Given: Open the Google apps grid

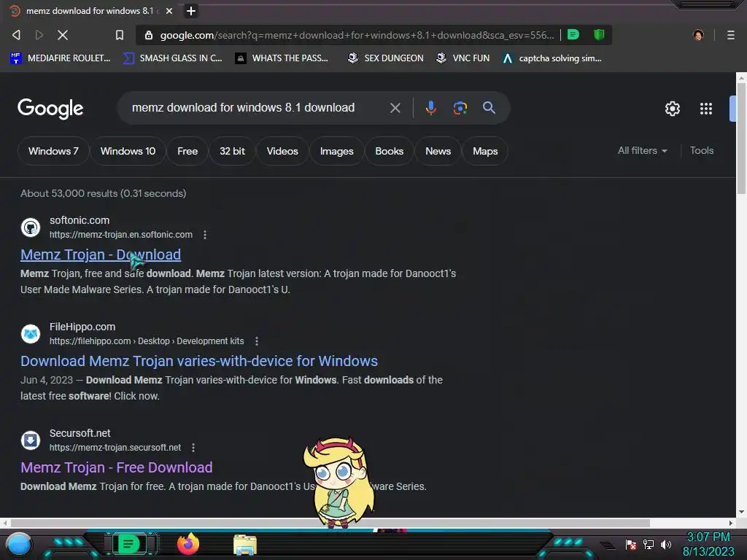Looking at the screenshot, I should [706, 109].
